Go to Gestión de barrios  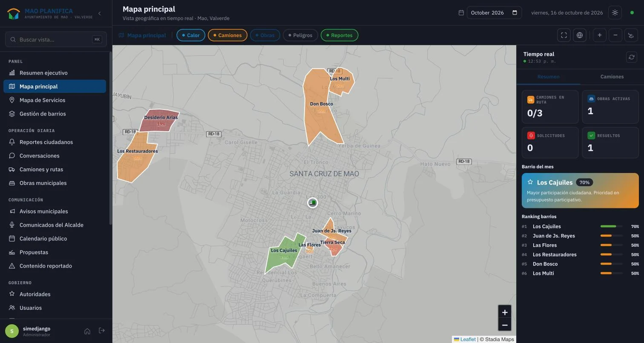click(55, 114)
